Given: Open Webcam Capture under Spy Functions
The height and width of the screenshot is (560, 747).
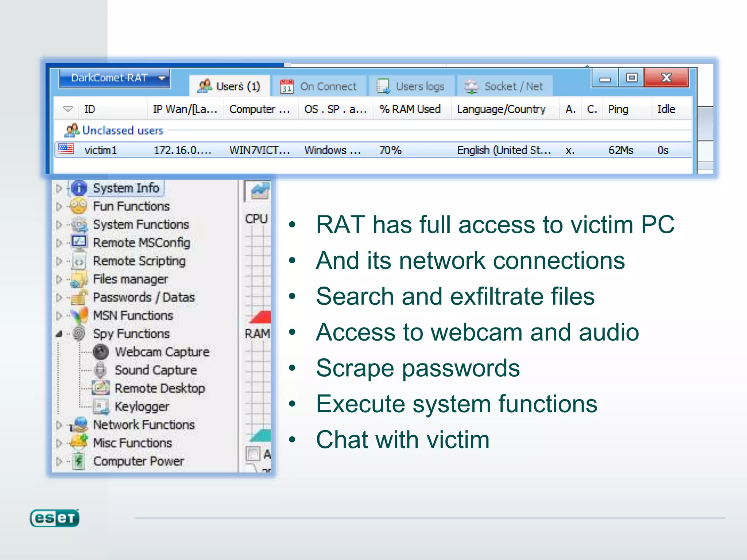Looking at the screenshot, I should point(162,352).
